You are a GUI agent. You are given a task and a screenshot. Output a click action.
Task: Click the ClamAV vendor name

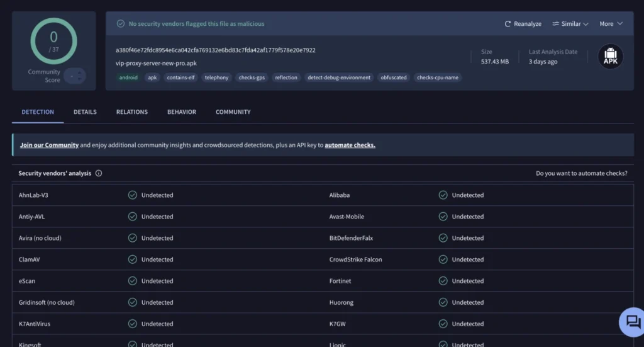pyautogui.click(x=29, y=259)
